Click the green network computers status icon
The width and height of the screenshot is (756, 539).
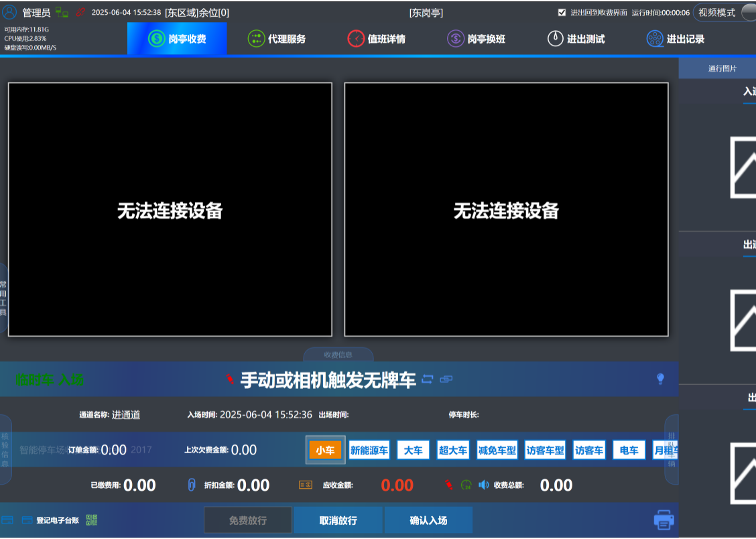pos(62,12)
